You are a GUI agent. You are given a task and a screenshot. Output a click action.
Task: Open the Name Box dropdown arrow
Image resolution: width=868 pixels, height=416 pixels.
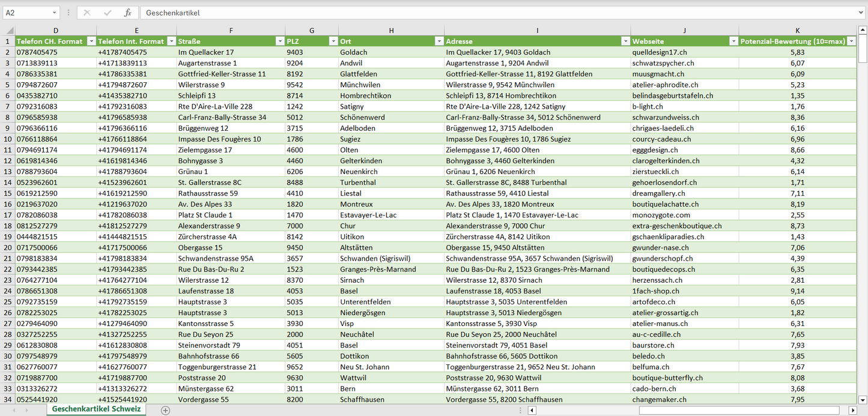click(x=55, y=13)
